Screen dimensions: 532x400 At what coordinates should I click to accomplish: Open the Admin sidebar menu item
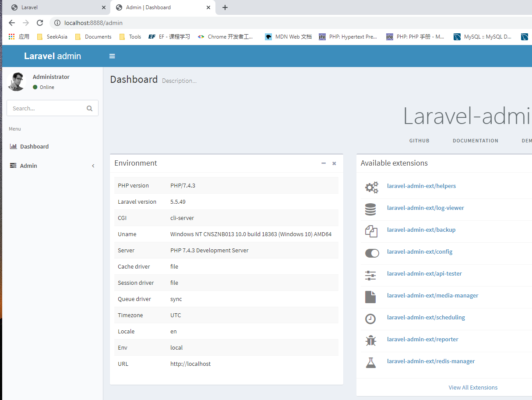[x=52, y=166]
